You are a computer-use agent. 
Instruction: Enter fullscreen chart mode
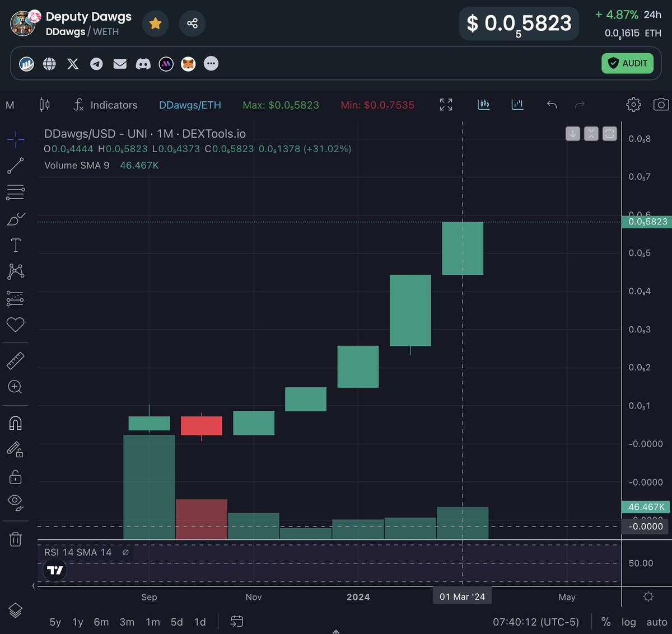coord(446,105)
